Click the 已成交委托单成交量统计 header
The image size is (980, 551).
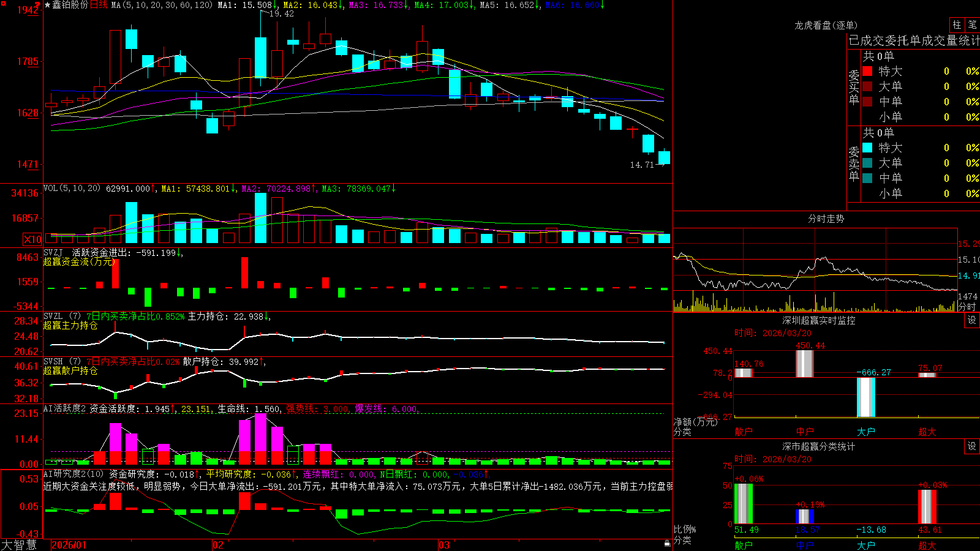tap(914, 40)
